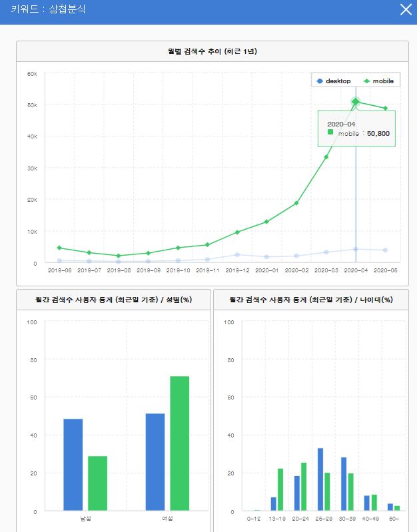Click the 20-24 blue desktop bar
This screenshot has height=532, width=417.
pos(297,493)
